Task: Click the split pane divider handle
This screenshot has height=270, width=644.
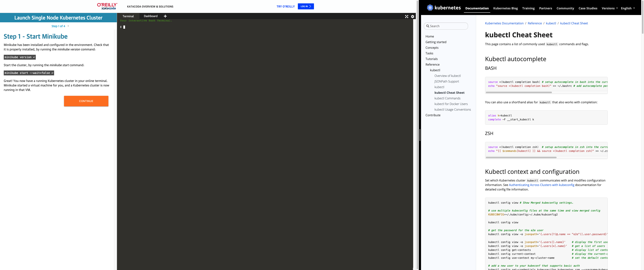Action: click(420, 135)
